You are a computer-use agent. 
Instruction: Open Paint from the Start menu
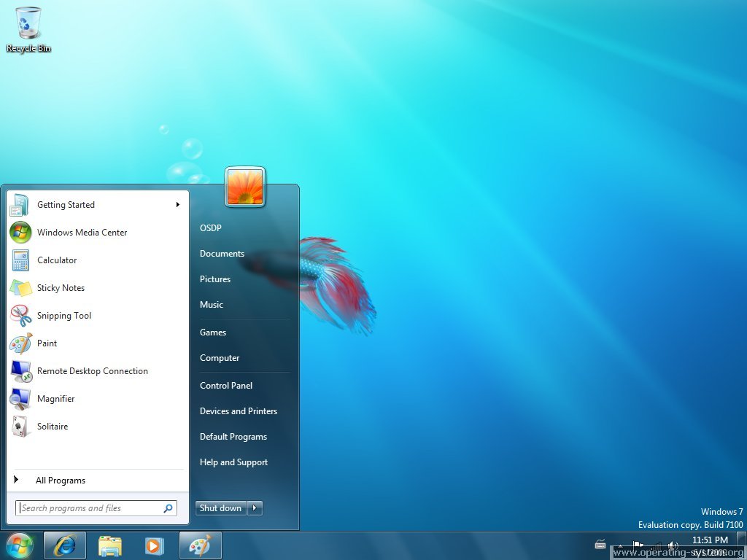coord(47,343)
